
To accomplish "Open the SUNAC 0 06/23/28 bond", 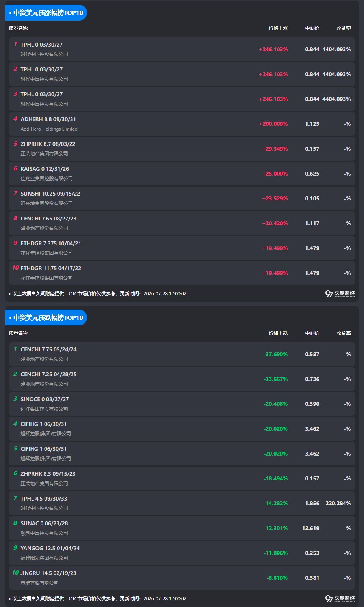I will [182, 528].
